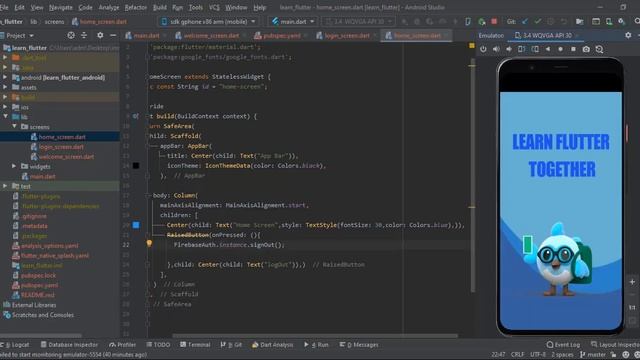Switch to the main.dart editor tab
Viewport: 640px width, 360px height.
point(146,36)
